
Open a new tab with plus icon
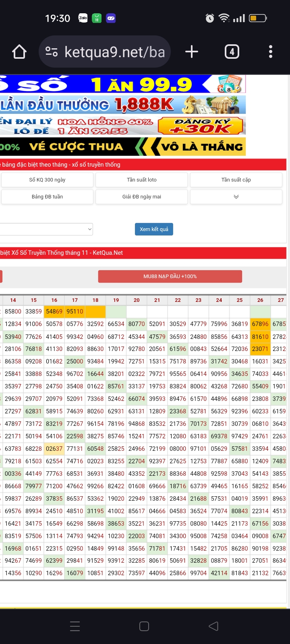192,52
